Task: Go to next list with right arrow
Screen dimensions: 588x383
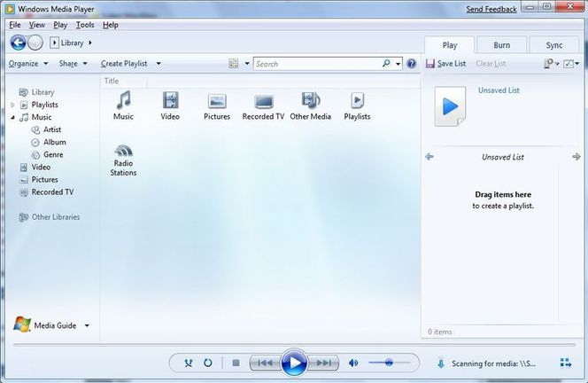Action: pos(576,157)
